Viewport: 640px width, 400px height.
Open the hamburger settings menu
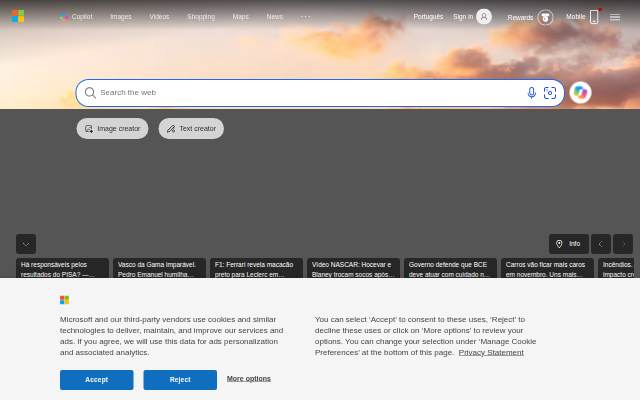615,17
